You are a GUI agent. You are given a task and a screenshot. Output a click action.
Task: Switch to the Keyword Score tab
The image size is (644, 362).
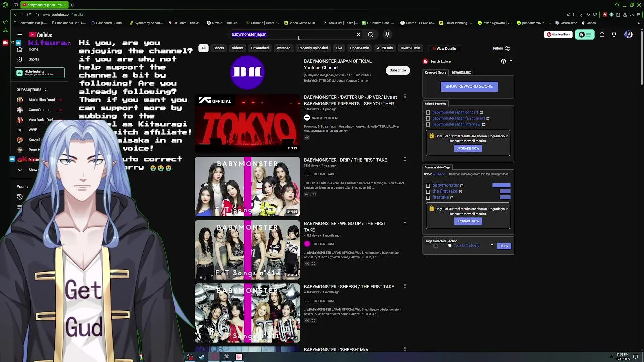click(435, 72)
